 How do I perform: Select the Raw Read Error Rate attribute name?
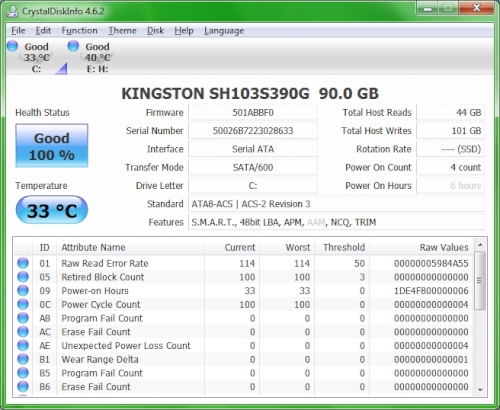105,263
